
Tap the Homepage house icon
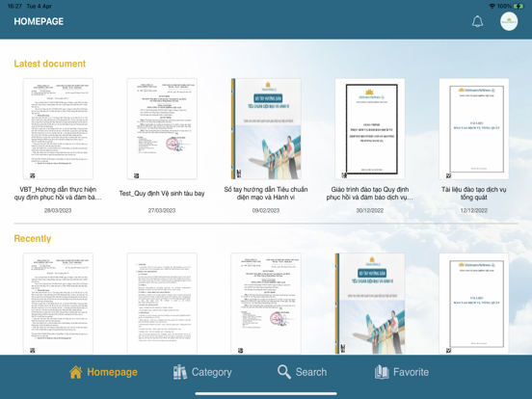pos(76,372)
